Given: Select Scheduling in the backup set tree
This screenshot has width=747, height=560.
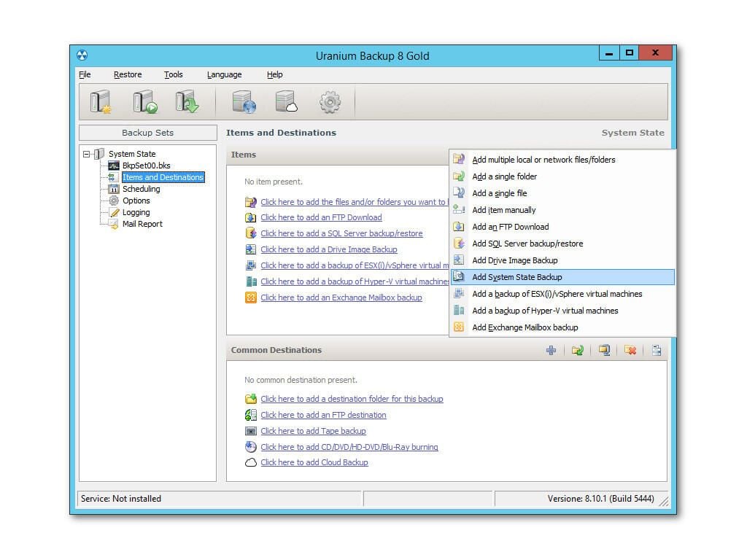Looking at the screenshot, I should pos(141,189).
